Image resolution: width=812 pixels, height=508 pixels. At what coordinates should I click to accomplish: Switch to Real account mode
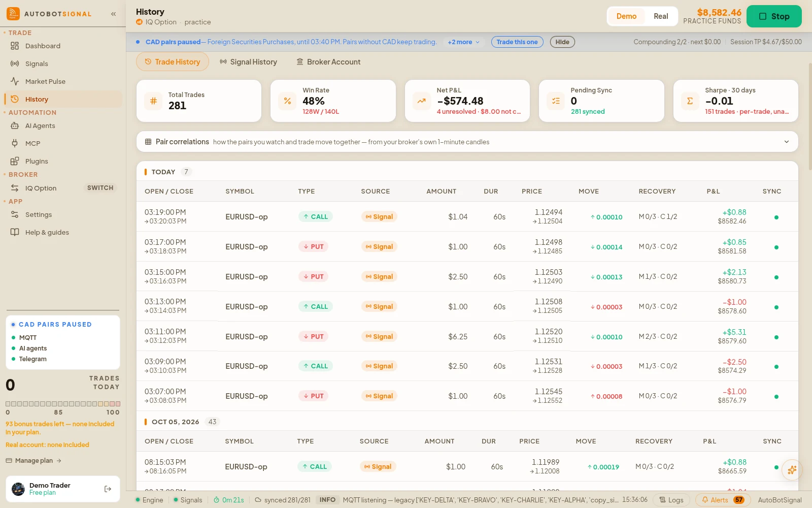661,16
